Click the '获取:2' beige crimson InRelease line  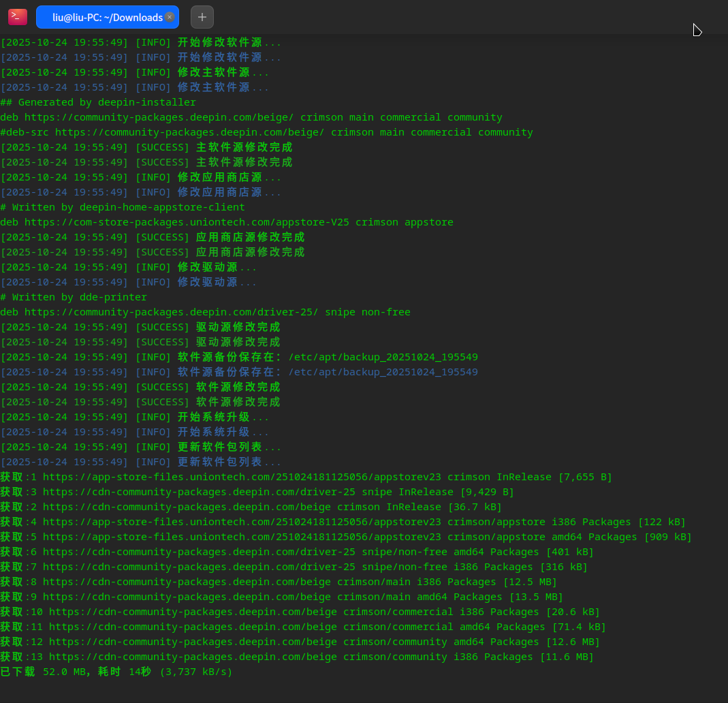point(251,507)
